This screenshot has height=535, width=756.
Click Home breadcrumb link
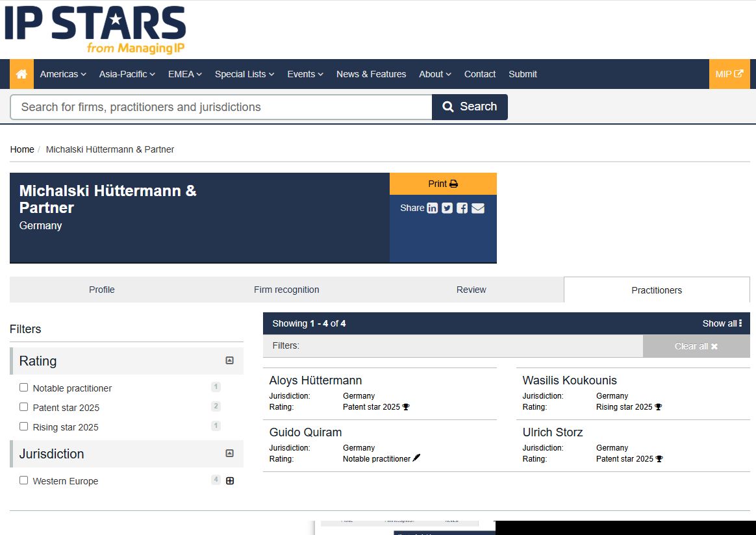pyautogui.click(x=22, y=149)
